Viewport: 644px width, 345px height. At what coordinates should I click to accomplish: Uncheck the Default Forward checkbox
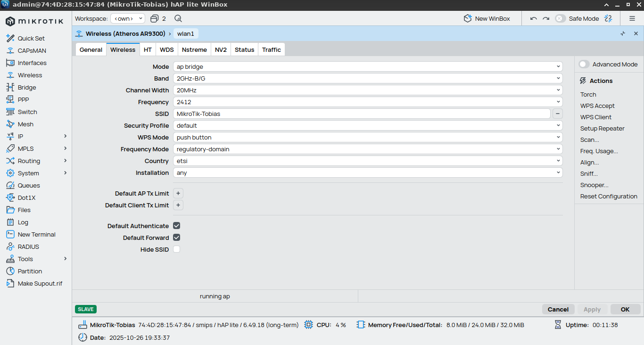coord(177,238)
